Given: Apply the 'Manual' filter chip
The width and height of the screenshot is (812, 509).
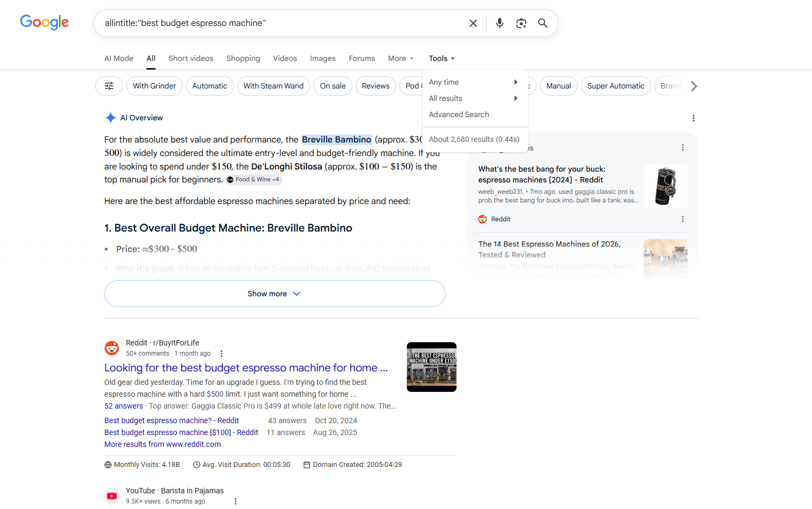Looking at the screenshot, I should click(x=559, y=86).
